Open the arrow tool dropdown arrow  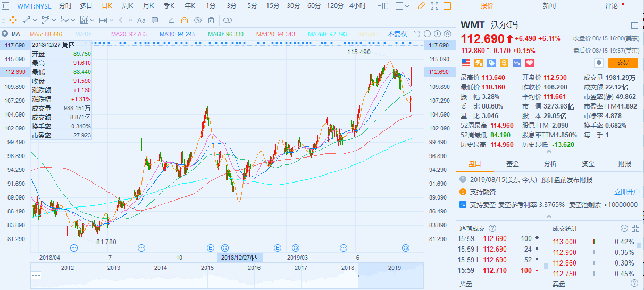pyautogui.click(x=130, y=20)
